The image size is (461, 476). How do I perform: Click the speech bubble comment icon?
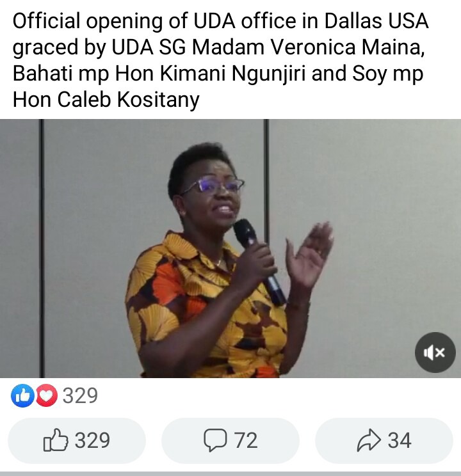(215, 440)
